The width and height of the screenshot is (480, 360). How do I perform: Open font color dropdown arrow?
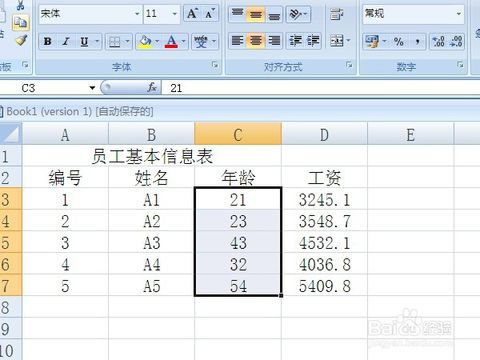click(184, 41)
